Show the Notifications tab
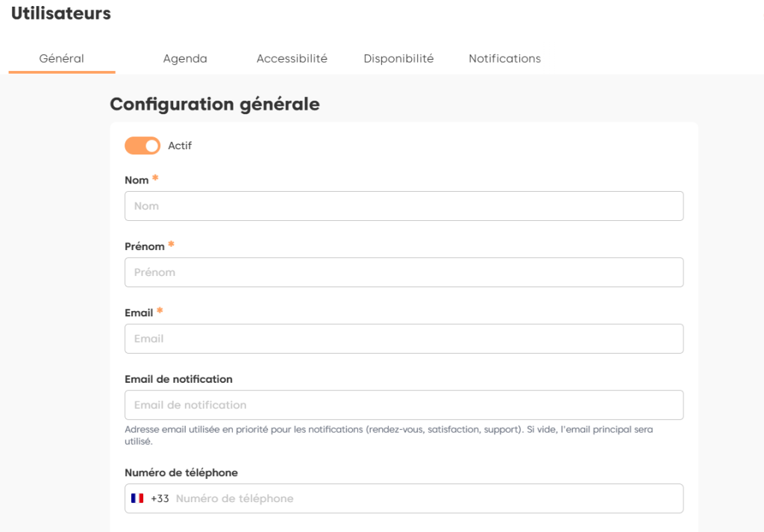Screen dimensions: 764x532 (504, 58)
